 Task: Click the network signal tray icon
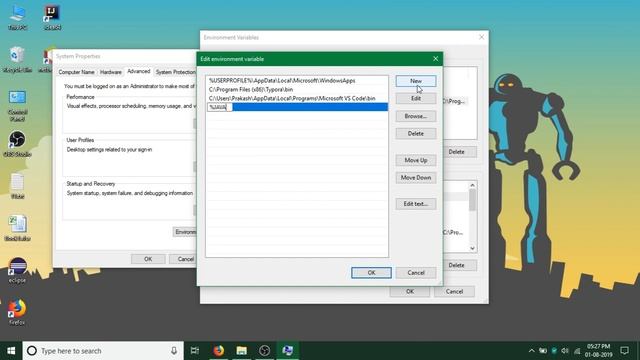[x=577, y=351]
